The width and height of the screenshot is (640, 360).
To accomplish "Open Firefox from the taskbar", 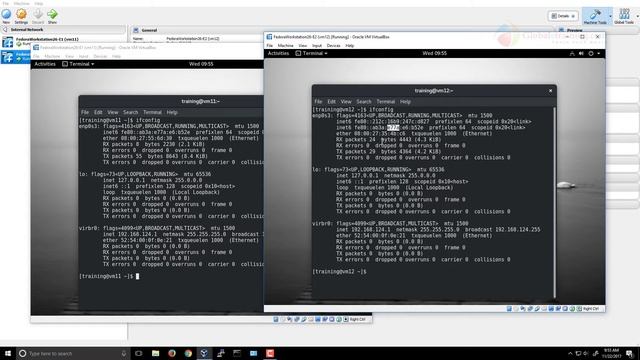I will 171,353.
